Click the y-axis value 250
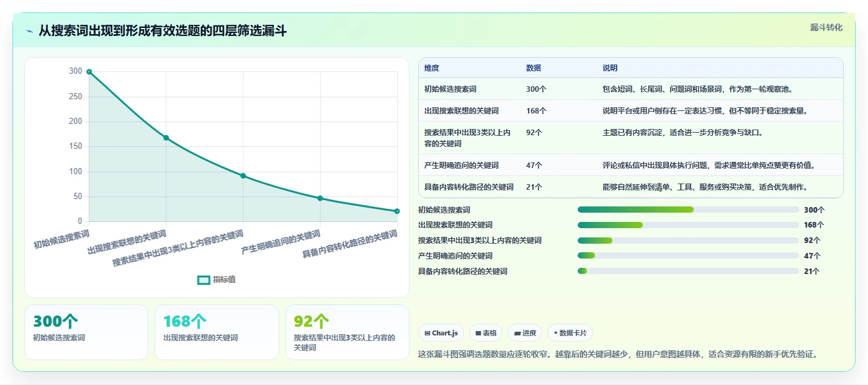Image resolution: width=868 pixels, height=385 pixels. point(75,97)
